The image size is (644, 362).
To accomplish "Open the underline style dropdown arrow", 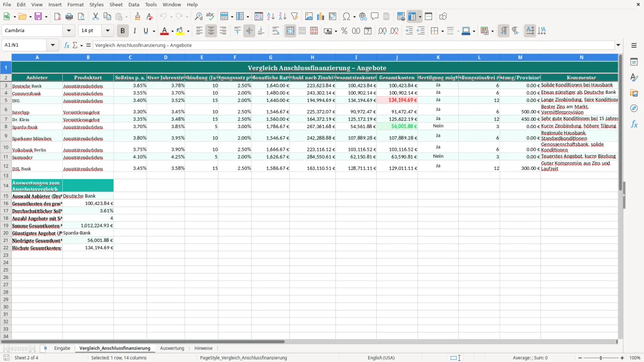I will coord(153,31).
